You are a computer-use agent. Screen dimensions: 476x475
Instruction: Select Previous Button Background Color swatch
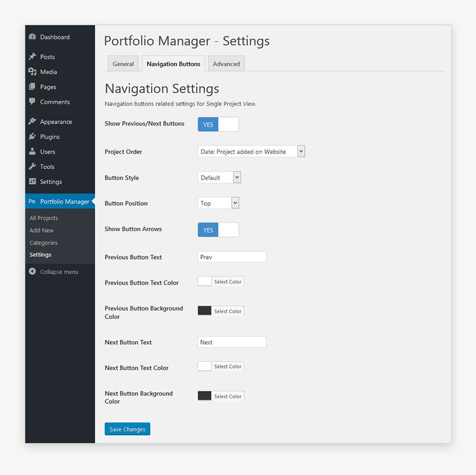204,311
